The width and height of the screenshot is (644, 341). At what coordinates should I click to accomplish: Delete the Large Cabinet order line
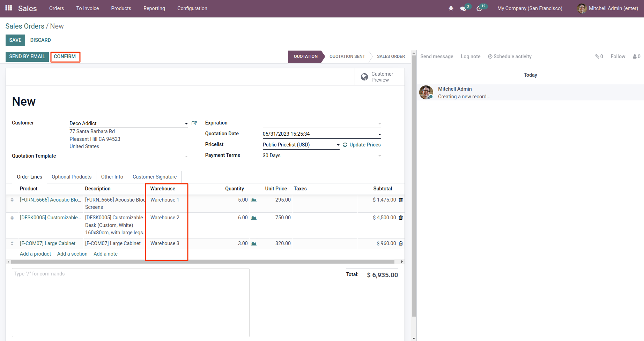(401, 243)
